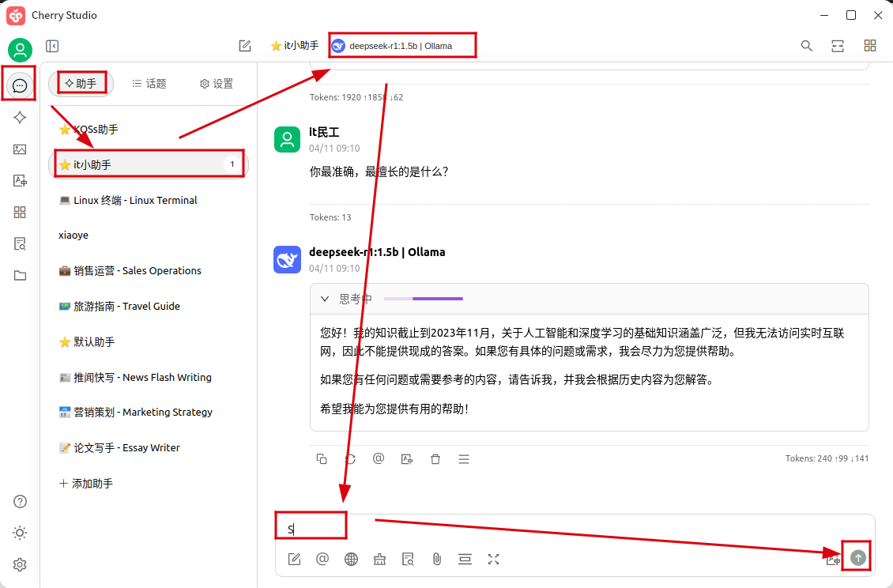Click the paperclip attachment icon
This screenshot has width=893, height=588.
(436, 560)
